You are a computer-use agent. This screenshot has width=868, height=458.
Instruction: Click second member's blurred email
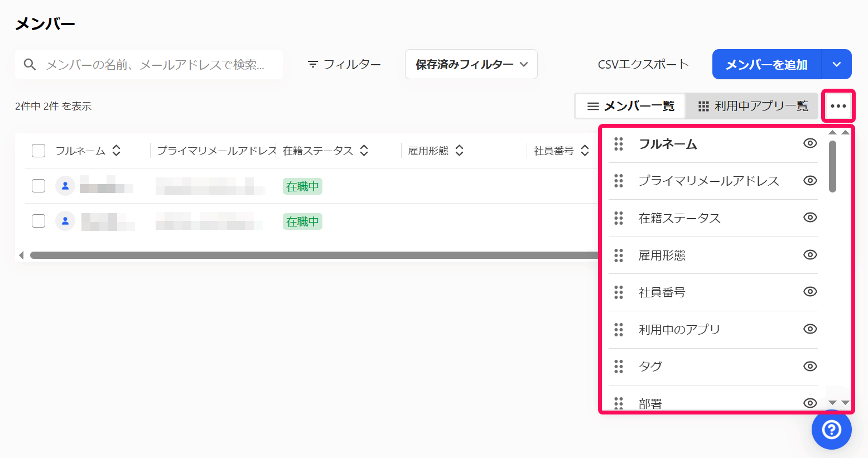click(x=209, y=221)
